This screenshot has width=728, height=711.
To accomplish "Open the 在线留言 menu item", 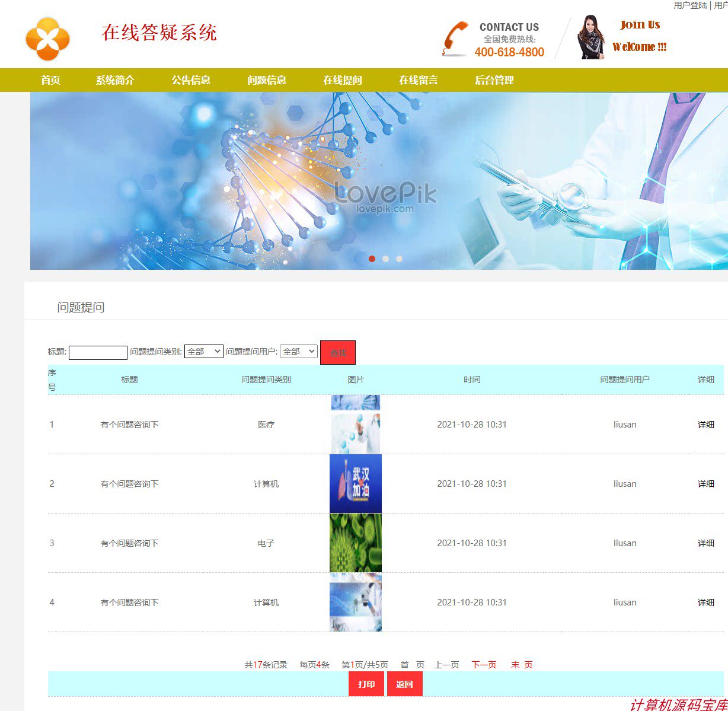I will [419, 80].
